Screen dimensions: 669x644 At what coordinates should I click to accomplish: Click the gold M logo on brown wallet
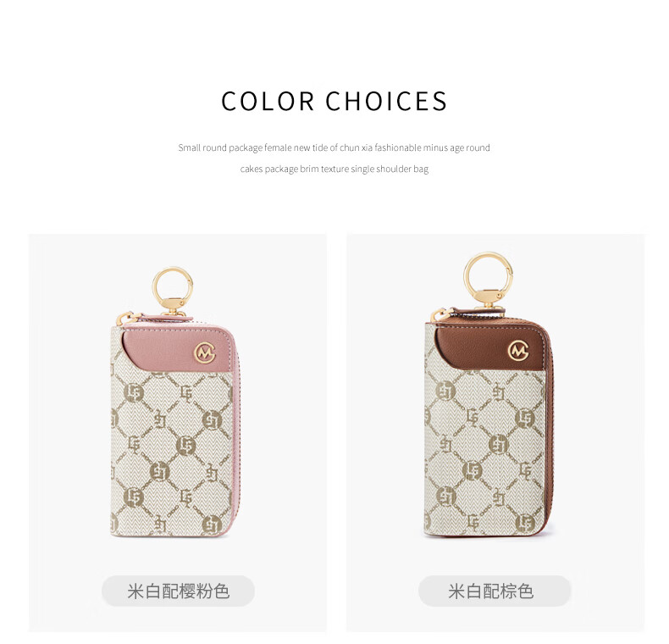(x=518, y=351)
